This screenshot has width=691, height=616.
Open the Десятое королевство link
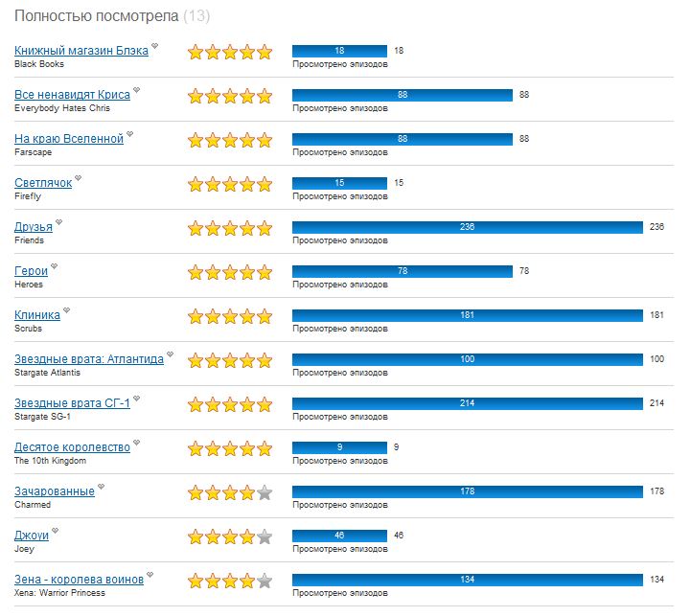tap(72, 447)
